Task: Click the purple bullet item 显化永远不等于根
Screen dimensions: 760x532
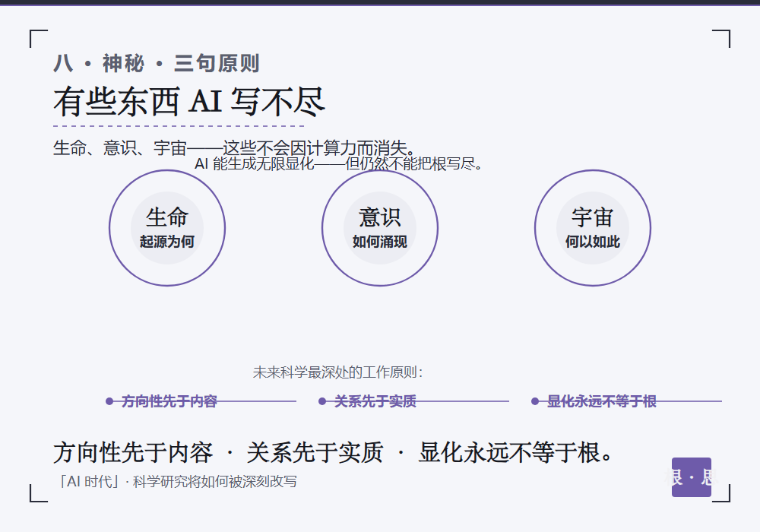Action: coord(601,401)
